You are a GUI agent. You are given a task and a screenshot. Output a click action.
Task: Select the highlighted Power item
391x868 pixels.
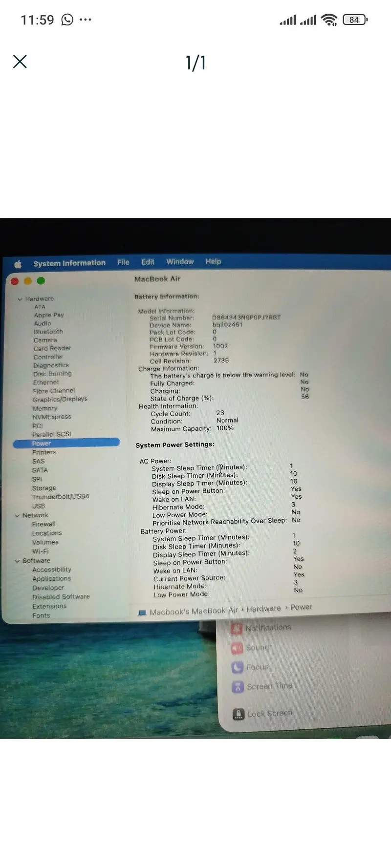coord(66,443)
